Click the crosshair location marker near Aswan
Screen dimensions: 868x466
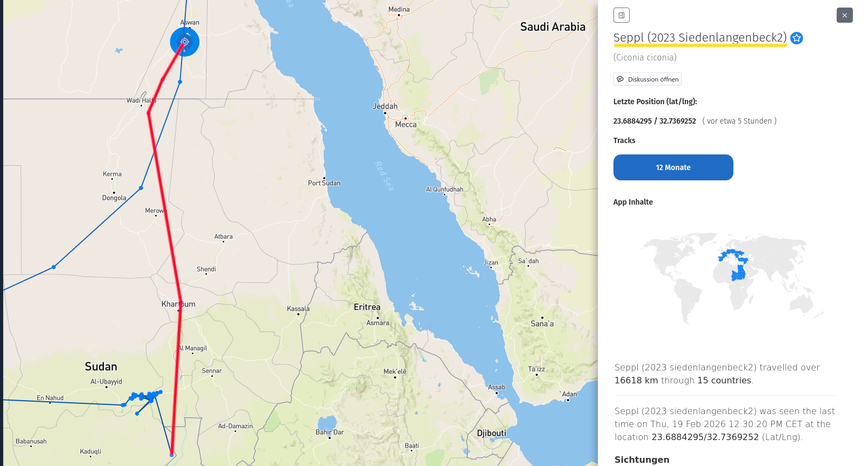click(185, 42)
